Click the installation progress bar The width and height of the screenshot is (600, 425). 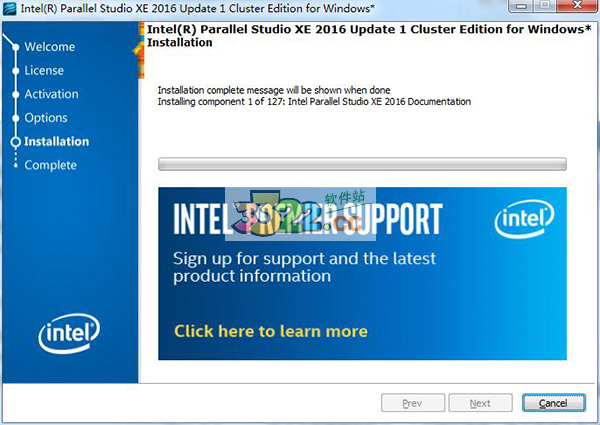coord(362,164)
